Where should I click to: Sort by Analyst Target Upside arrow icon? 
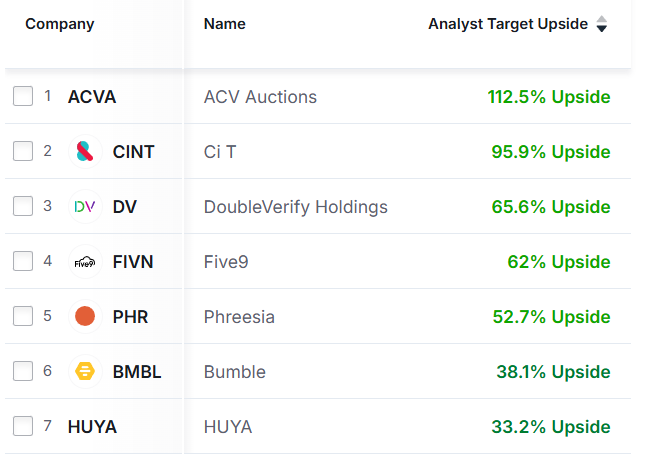click(601, 25)
